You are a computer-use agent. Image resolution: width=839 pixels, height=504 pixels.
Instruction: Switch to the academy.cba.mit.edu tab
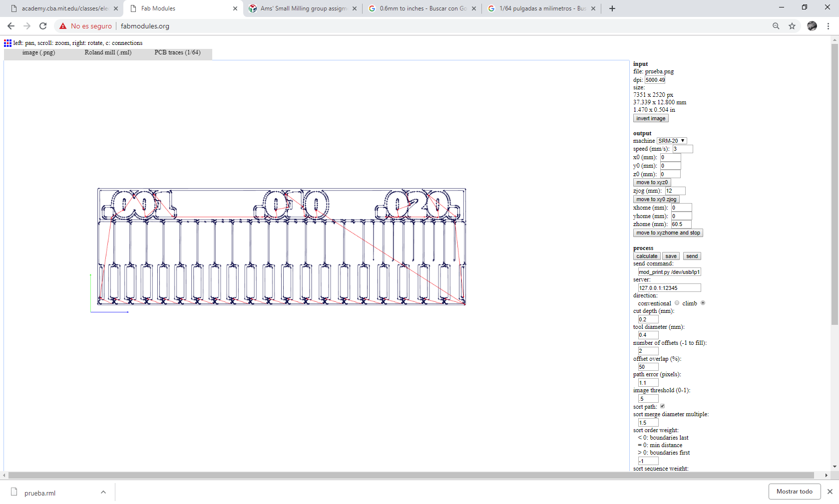[64, 8]
